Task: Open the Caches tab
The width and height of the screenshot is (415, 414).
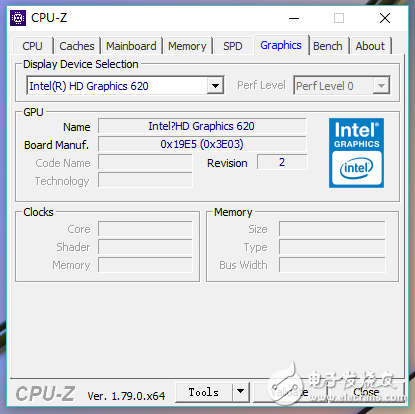Action: (77, 46)
